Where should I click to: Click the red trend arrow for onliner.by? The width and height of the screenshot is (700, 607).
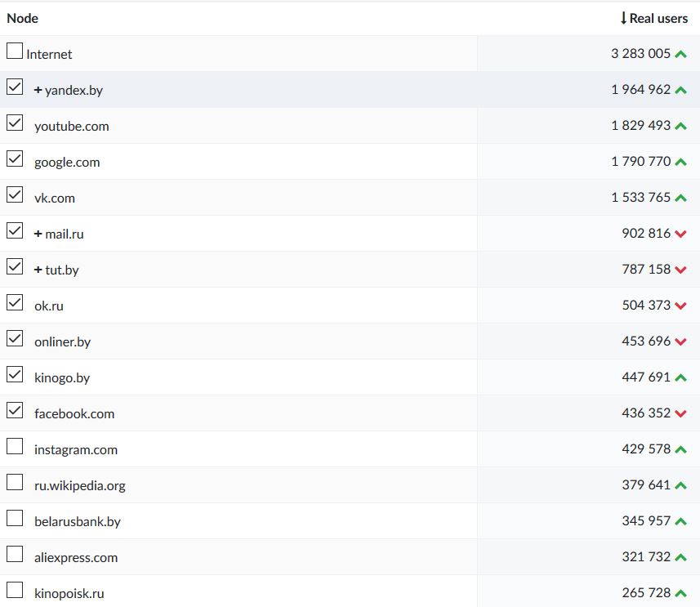click(x=680, y=341)
